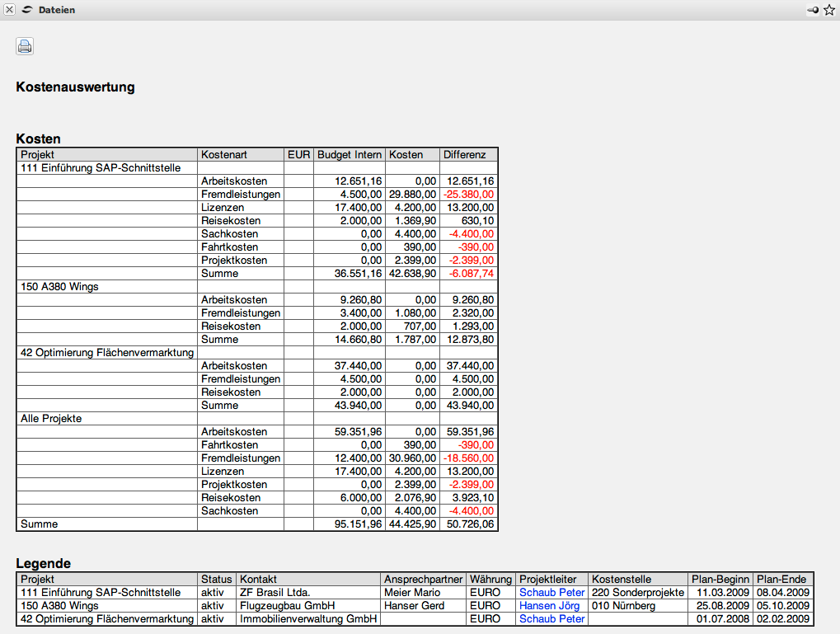Click the star favorite icon
This screenshot has height=634, width=840.
coord(828,10)
